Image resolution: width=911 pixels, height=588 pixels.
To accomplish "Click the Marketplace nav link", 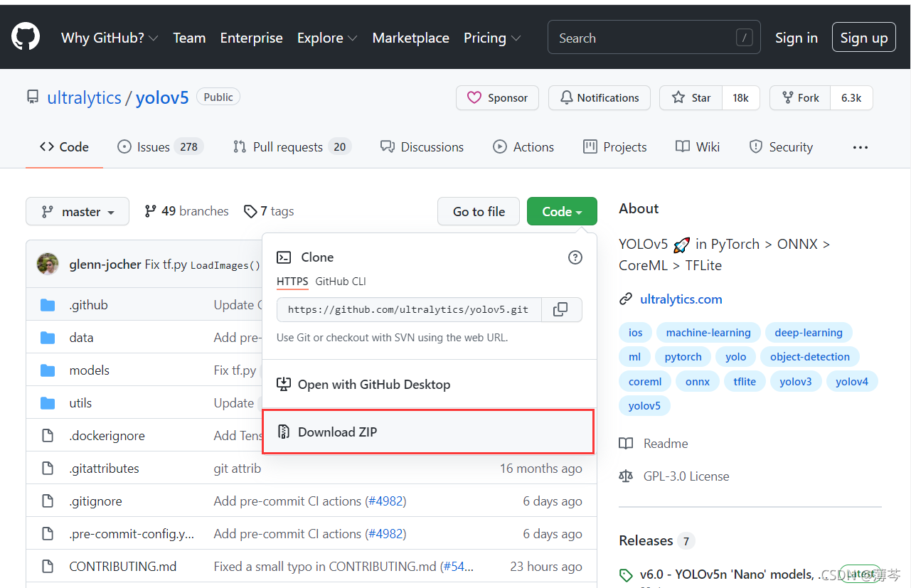I will click(411, 38).
